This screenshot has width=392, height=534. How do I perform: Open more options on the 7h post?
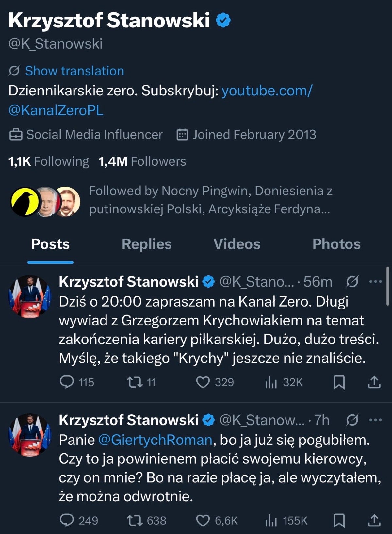(x=375, y=420)
